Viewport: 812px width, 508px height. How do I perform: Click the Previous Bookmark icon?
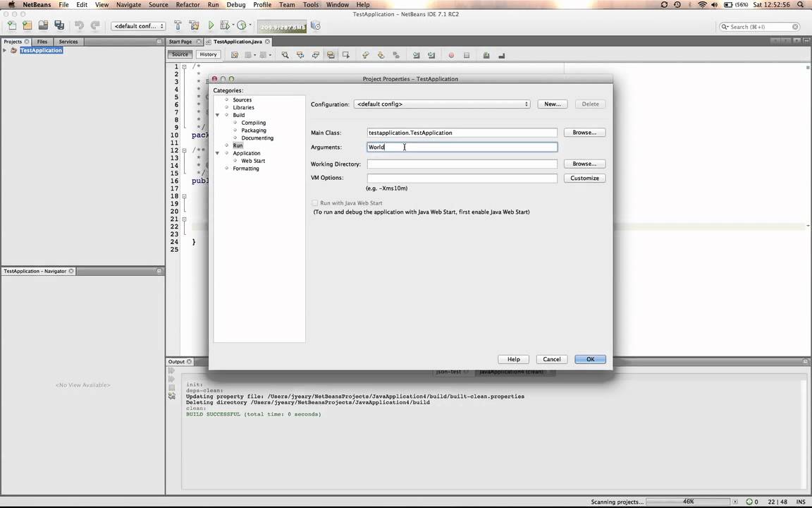pos(366,55)
